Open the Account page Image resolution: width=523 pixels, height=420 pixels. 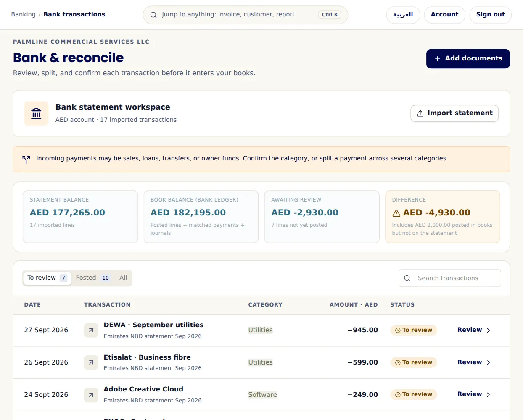444,15
